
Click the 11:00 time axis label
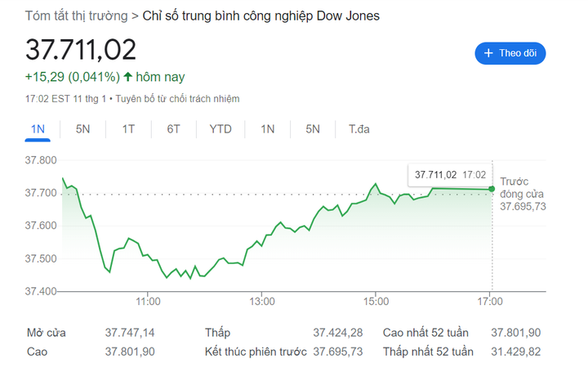tap(147, 303)
